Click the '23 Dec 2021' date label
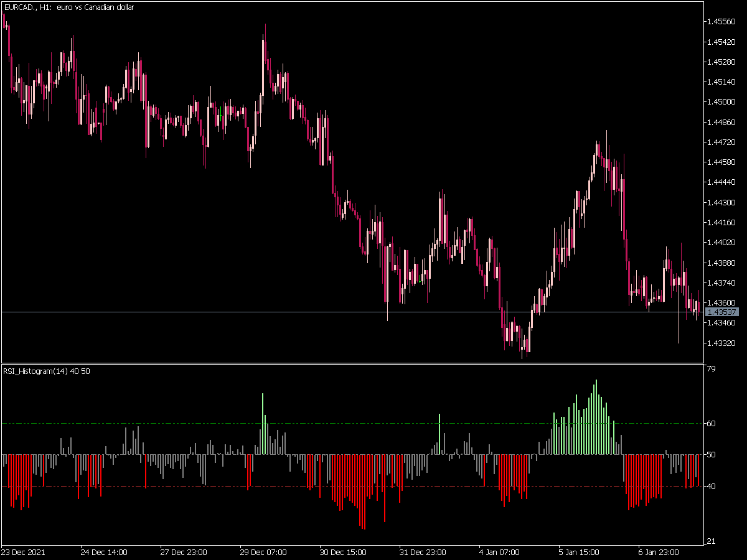This screenshot has width=747, height=560. (23, 552)
